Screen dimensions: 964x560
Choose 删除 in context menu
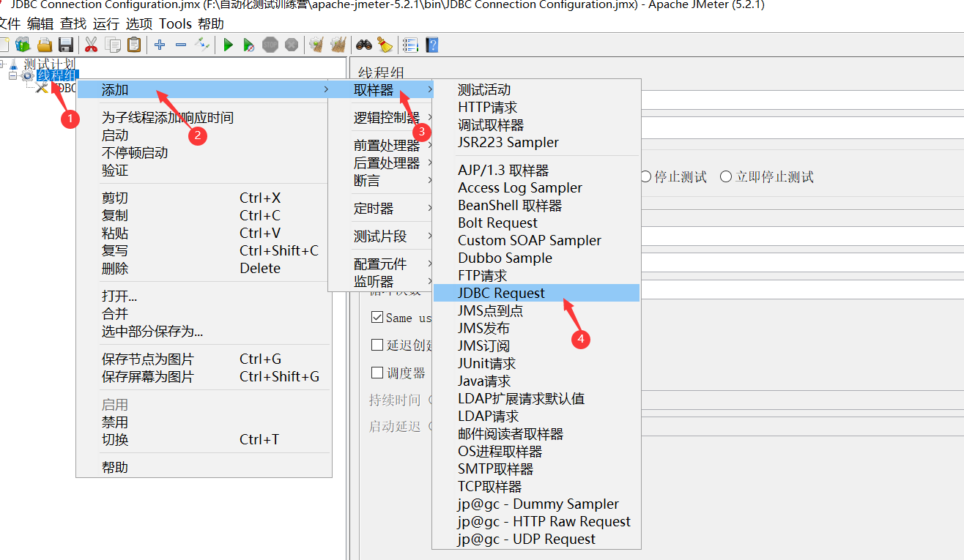point(204,269)
